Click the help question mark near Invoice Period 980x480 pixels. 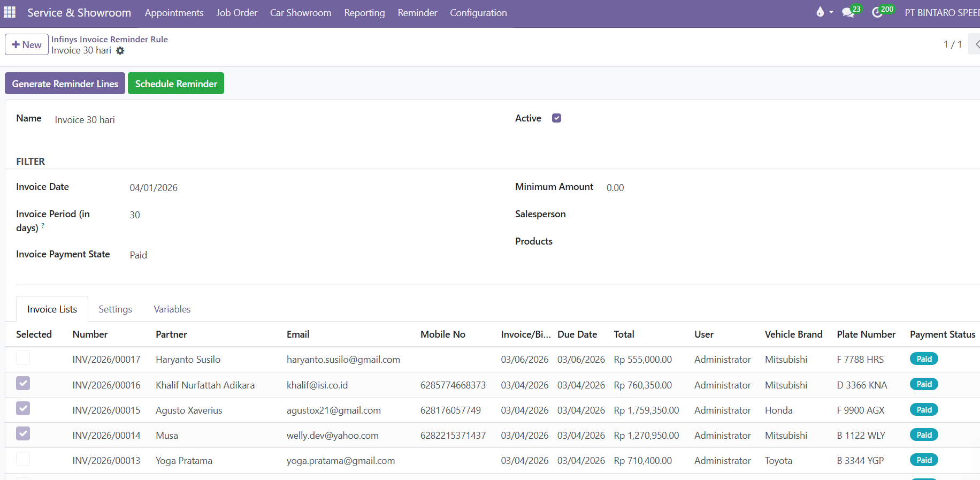43,226
